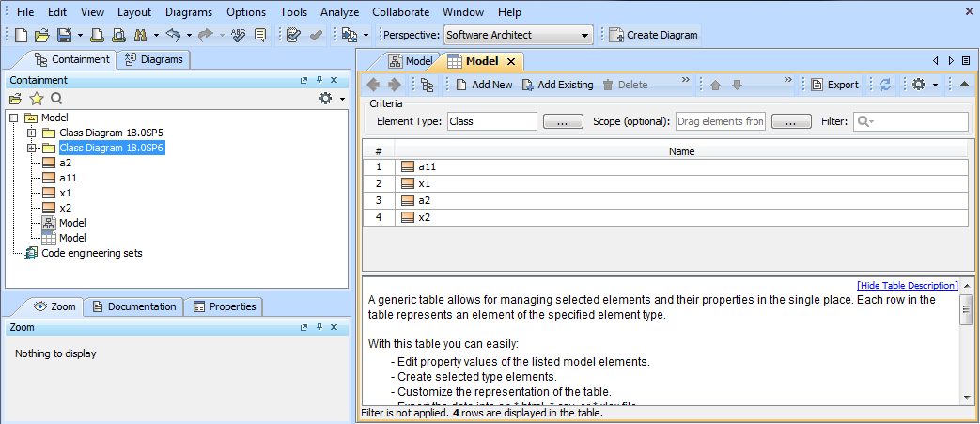The width and height of the screenshot is (980, 424).
Task: Expand the Class Diagram 18.0SP6 folder
Action: coord(32,148)
